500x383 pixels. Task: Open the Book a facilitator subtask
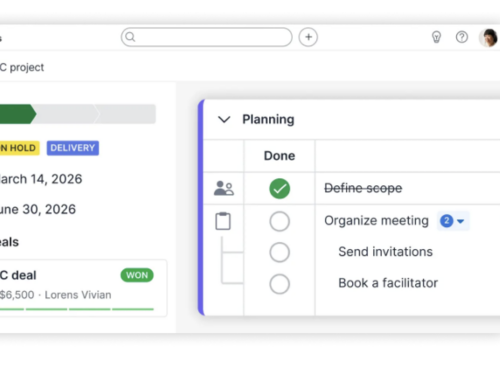(388, 283)
